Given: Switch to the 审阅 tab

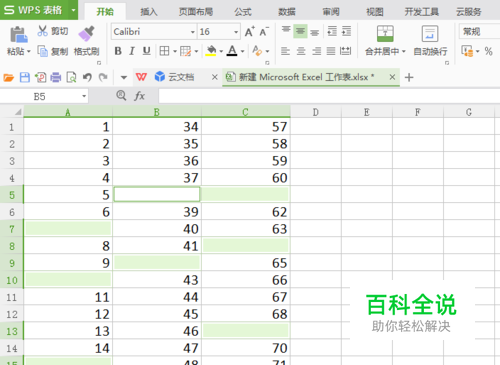Looking at the screenshot, I should [x=331, y=12].
